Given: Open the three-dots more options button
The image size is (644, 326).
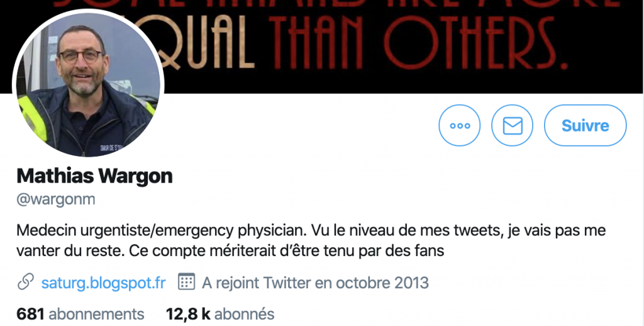Looking at the screenshot, I should click(x=459, y=125).
